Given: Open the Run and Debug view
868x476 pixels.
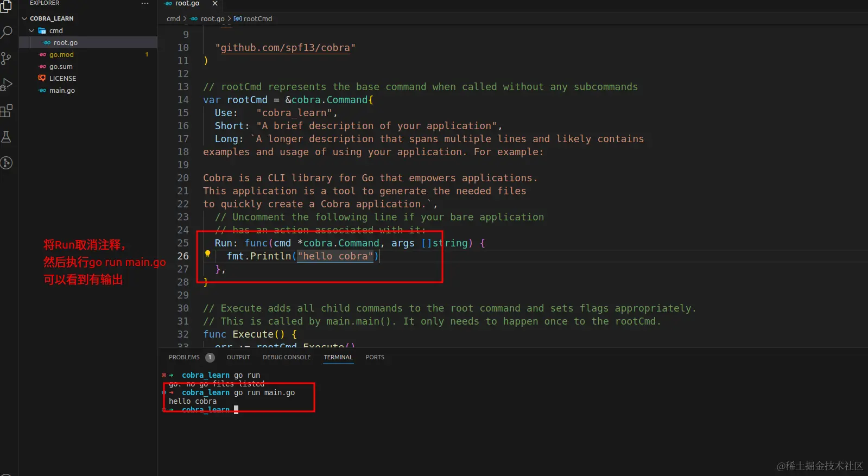Looking at the screenshot, I should point(7,85).
